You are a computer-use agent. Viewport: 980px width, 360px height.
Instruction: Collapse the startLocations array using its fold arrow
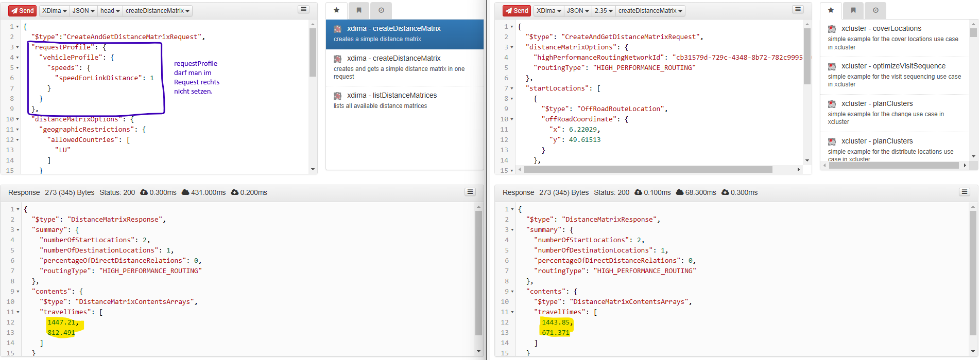pyautogui.click(x=512, y=88)
